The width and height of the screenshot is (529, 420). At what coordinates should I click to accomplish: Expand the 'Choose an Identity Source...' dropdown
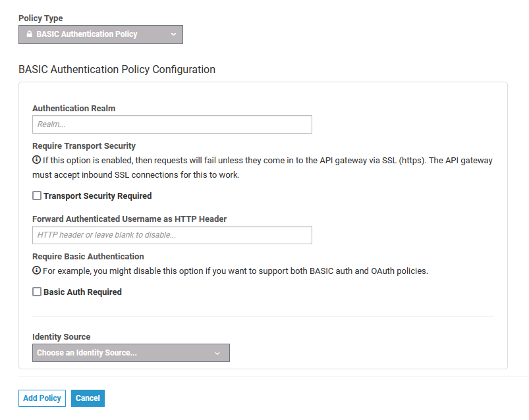pyautogui.click(x=130, y=353)
